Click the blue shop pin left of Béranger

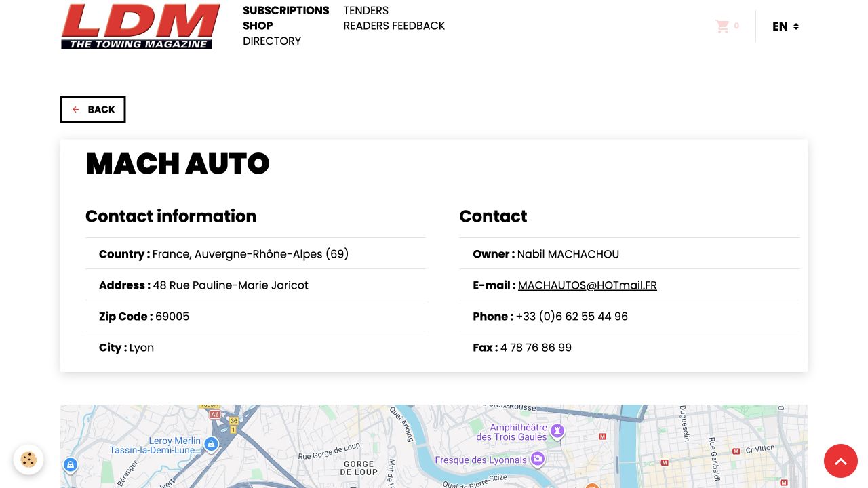tap(71, 465)
